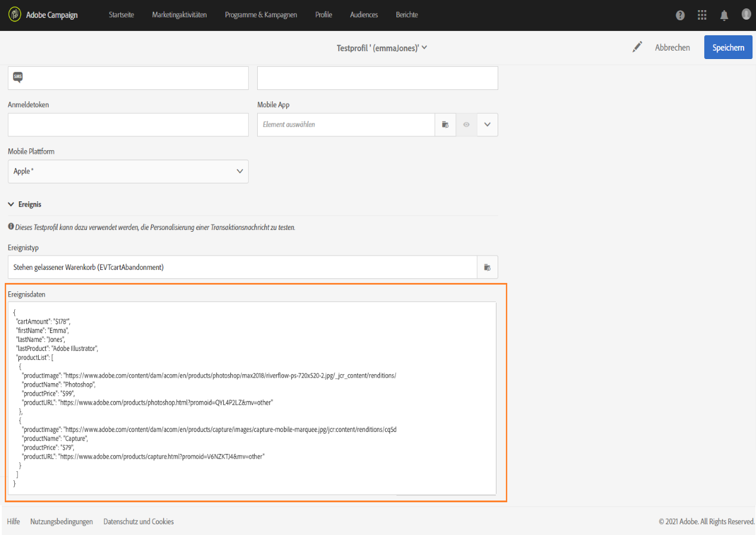Viewport: 756px width, 535px height.
Task: Open the apps grid switcher icon
Action: (702, 15)
